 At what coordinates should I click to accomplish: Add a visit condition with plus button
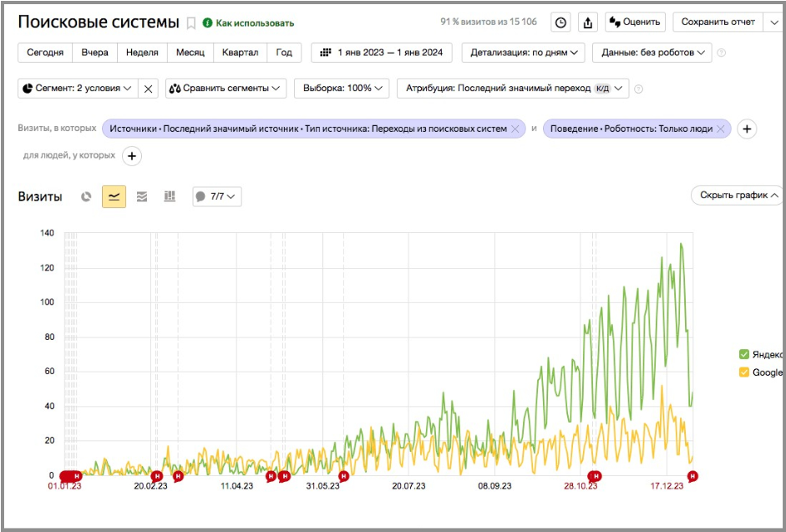(x=747, y=129)
